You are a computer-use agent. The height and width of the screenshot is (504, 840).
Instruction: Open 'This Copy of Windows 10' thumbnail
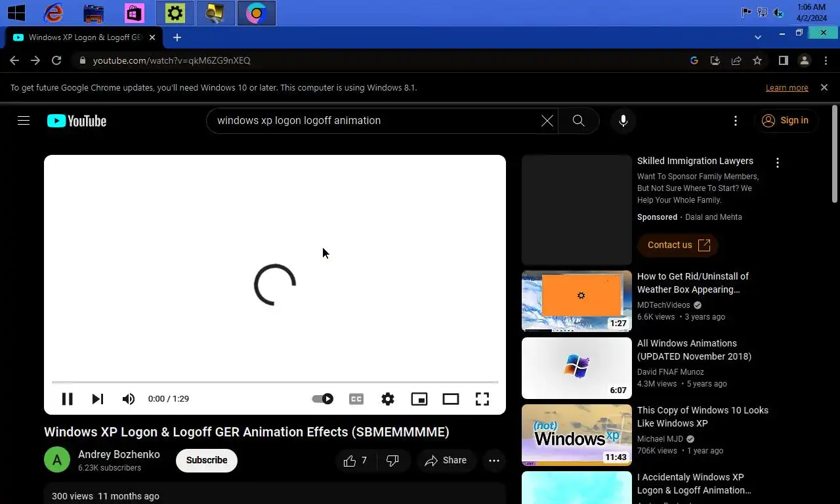pos(577,435)
